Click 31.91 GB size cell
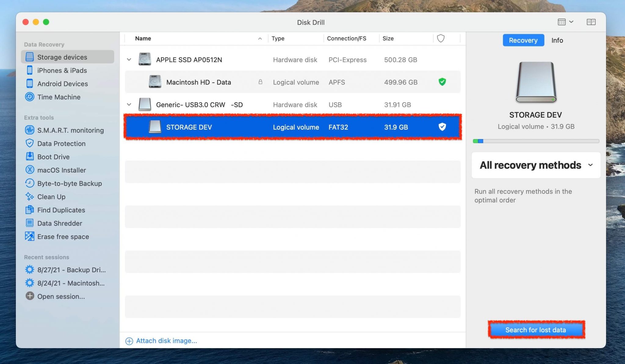Viewport: 625px width, 364px height. pos(397,105)
